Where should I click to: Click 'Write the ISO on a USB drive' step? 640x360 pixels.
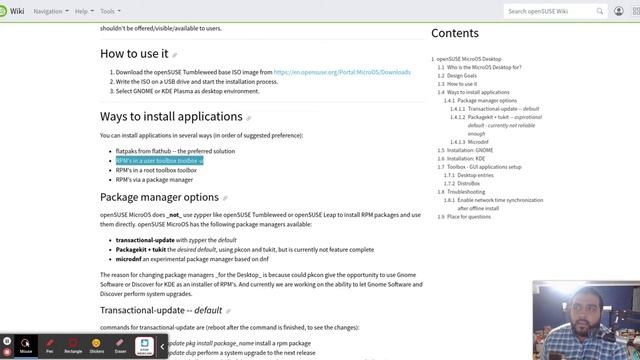pyautogui.click(x=197, y=82)
